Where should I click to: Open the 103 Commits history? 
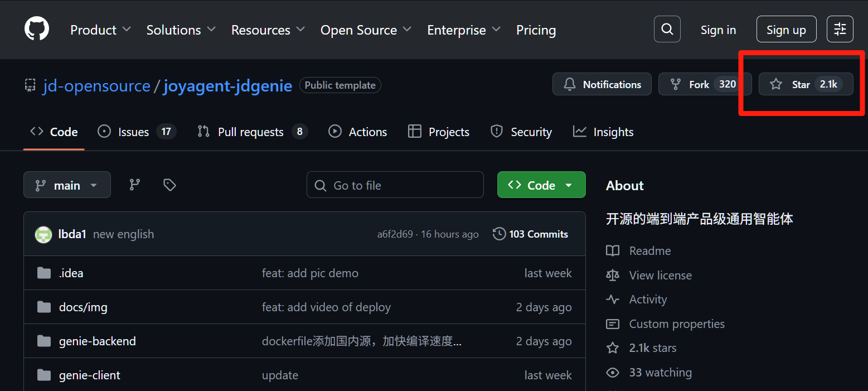click(530, 234)
